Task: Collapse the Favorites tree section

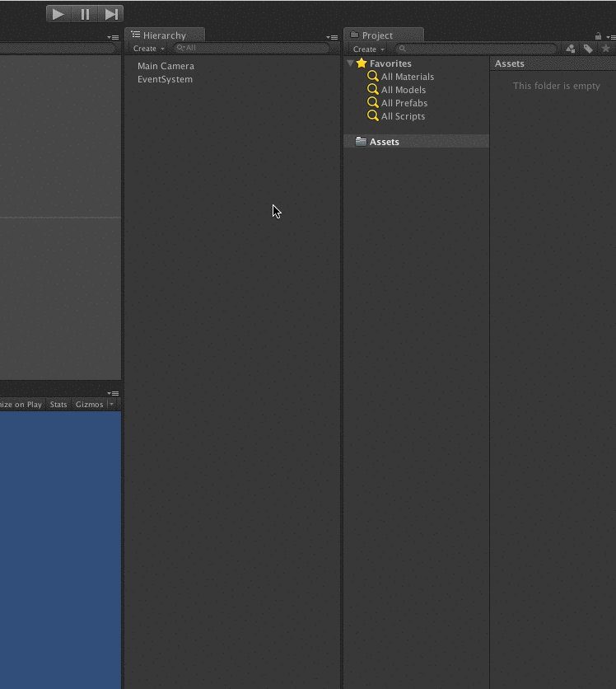Action: coord(350,63)
